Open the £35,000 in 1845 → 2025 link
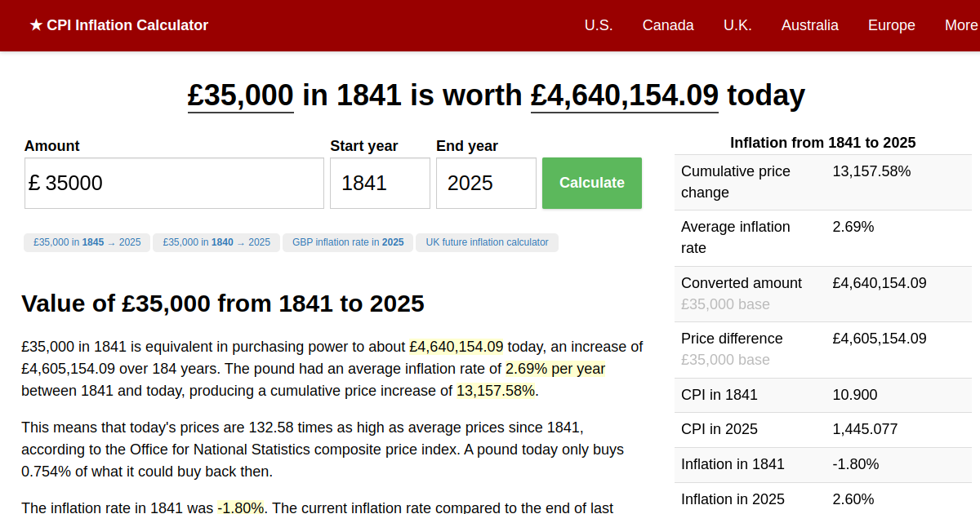The image size is (980, 514). point(87,242)
